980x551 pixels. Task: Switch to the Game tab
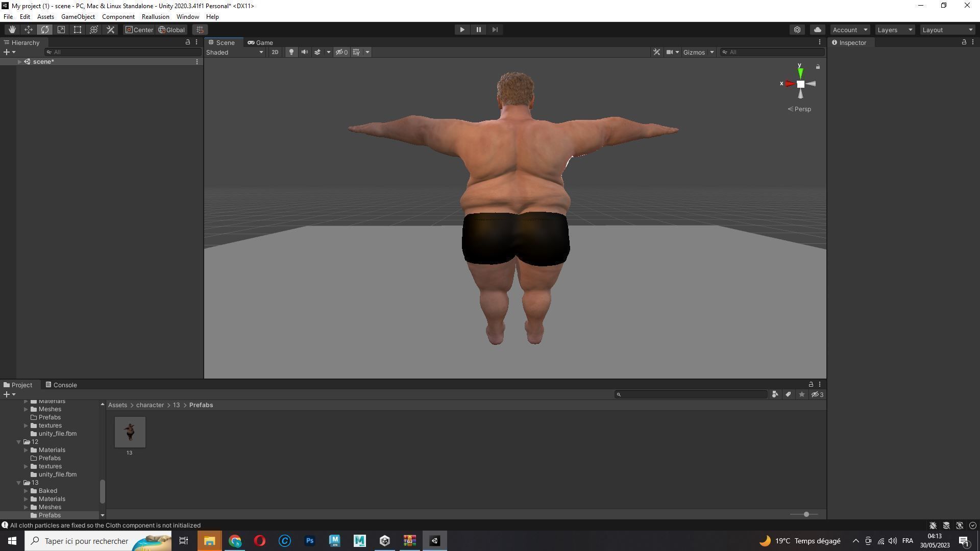(x=260, y=42)
